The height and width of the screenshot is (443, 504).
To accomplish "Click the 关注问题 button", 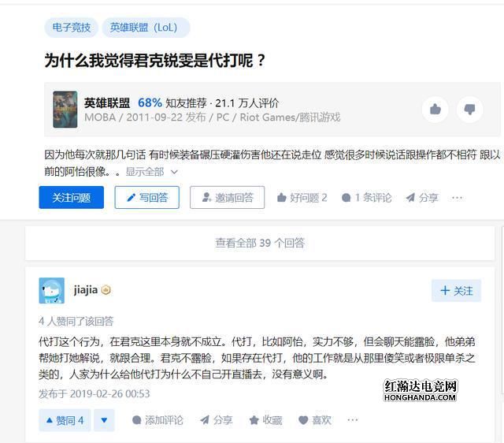I will tap(72, 198).
